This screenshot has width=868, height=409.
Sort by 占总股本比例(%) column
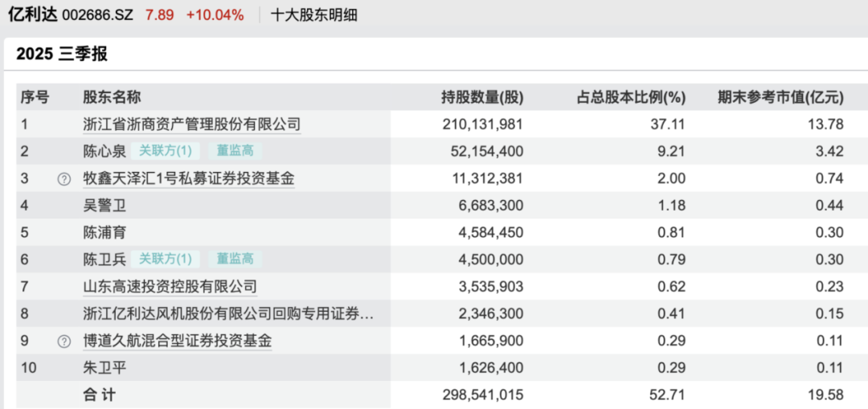[x=631, y=97]
